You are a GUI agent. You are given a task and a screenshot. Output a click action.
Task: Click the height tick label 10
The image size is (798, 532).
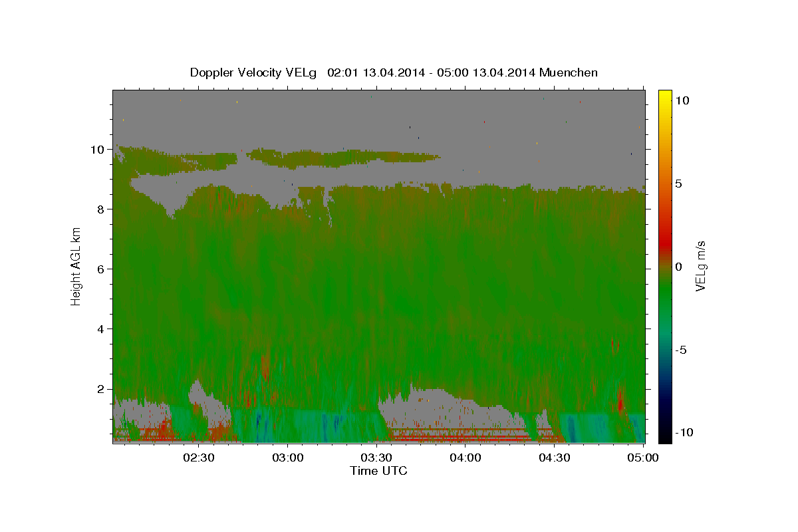point(98,150)
